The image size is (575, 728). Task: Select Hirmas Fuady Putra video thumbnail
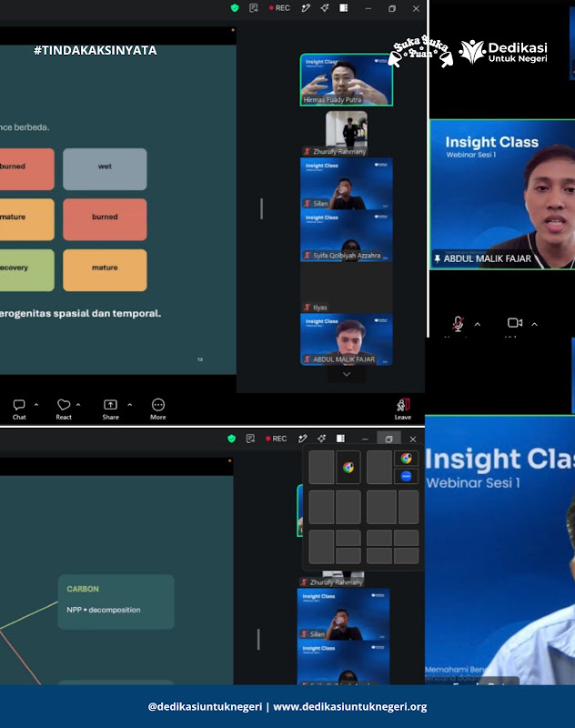click(x=347, y=80)
